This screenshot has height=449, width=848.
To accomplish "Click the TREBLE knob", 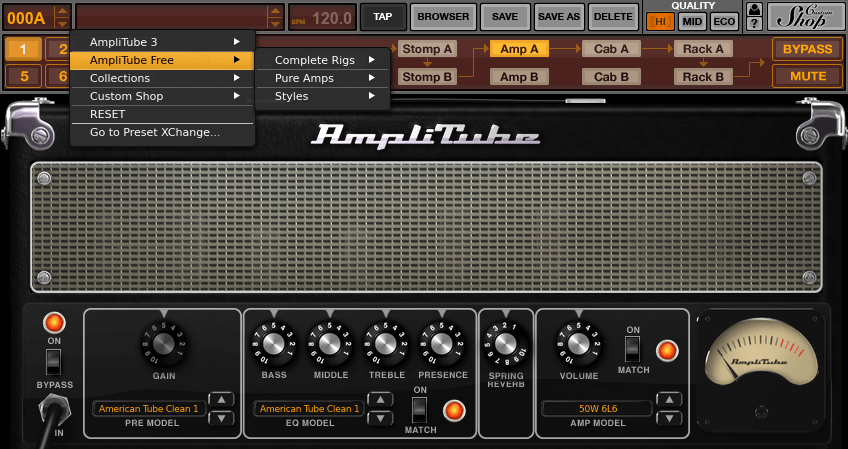I will pyautogui.click(x=386, y=343).
